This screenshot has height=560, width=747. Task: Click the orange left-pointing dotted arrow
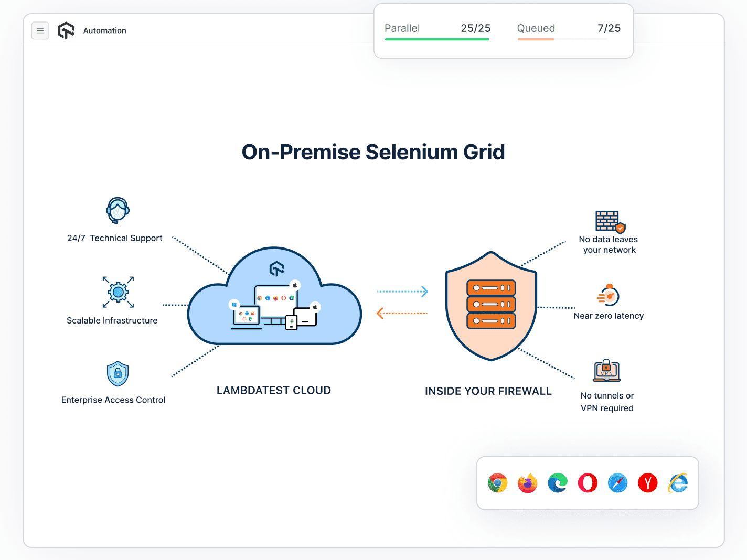(402, 313)
